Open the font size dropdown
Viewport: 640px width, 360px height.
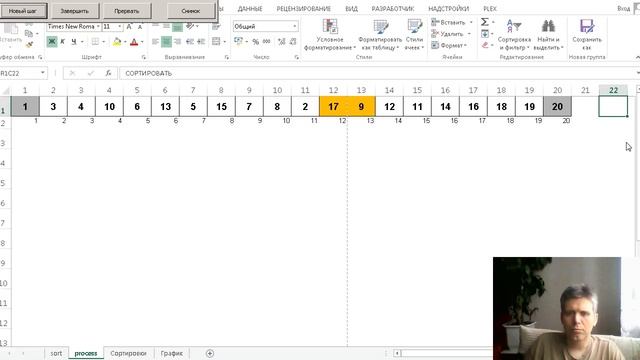coord(120,27)
